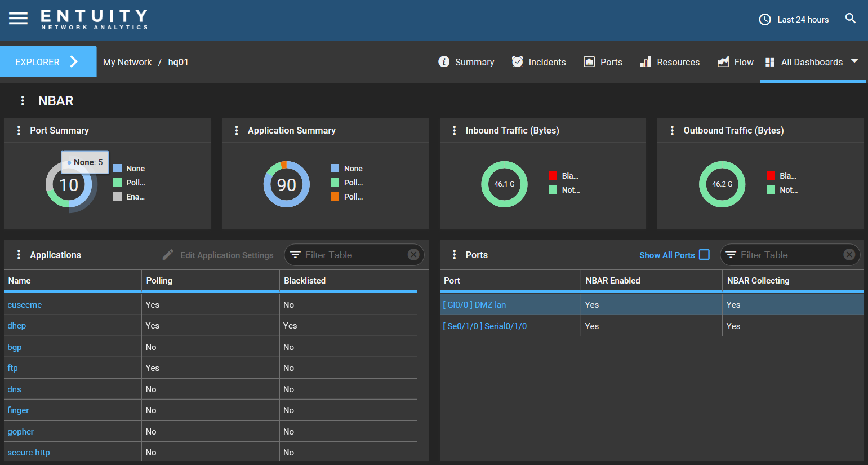Screen dimensions: 868x465
Task: Sort Ports by NBAR Enabled column
Action: pos(652,281)
